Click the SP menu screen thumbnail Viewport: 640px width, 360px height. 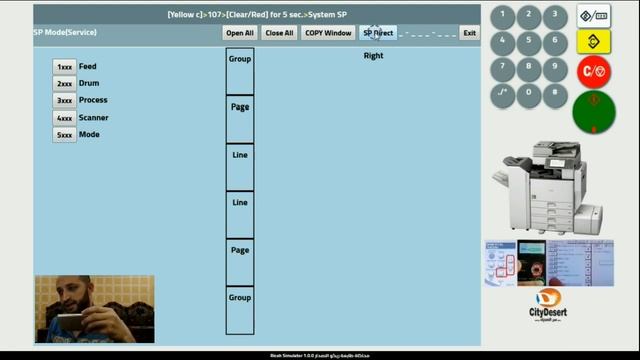pyautogui.click(x=580, y=263)
